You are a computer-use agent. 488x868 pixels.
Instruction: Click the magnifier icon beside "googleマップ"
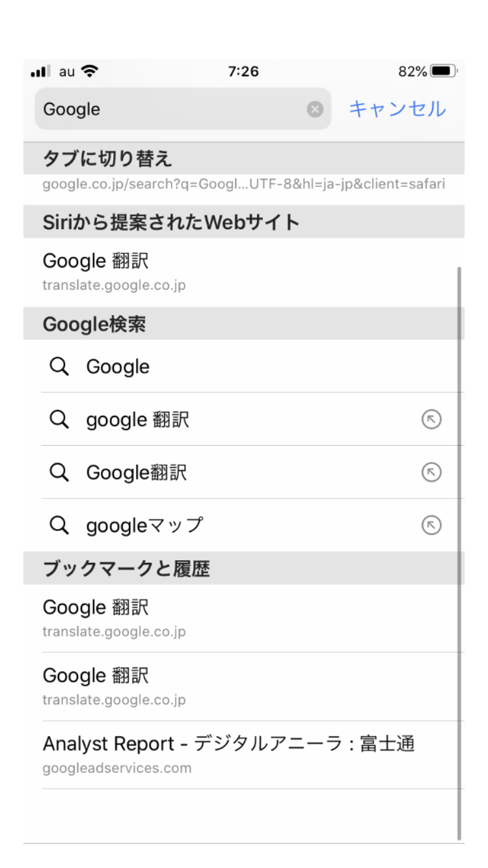click(59, 526)
